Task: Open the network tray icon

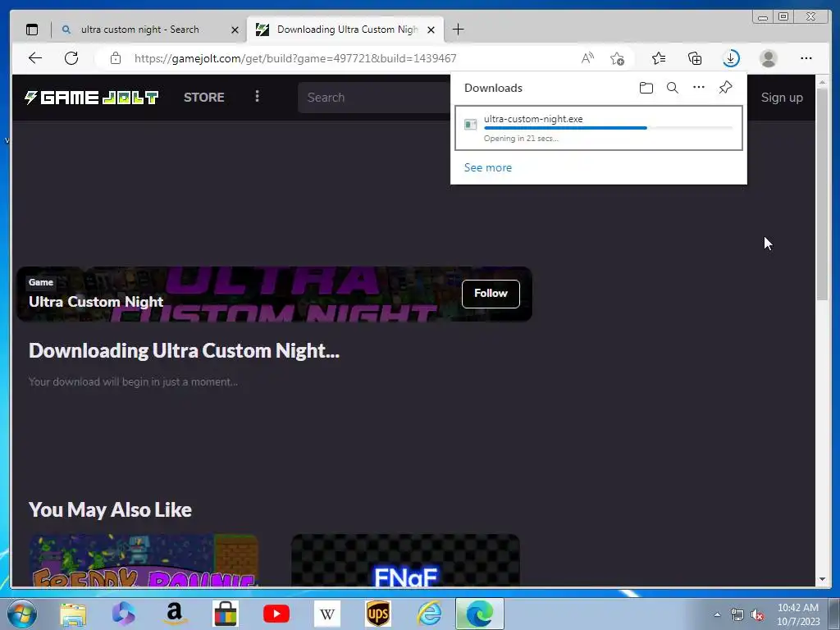Action: point(737,615)
